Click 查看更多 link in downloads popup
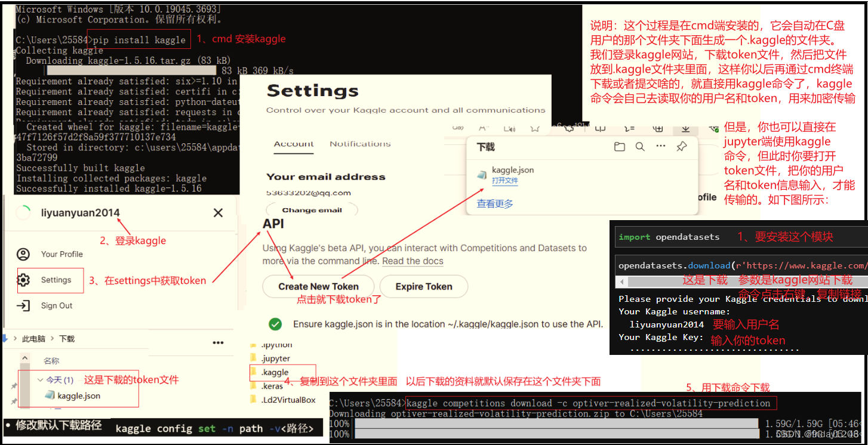868x445 pixels. click(495, 204)
